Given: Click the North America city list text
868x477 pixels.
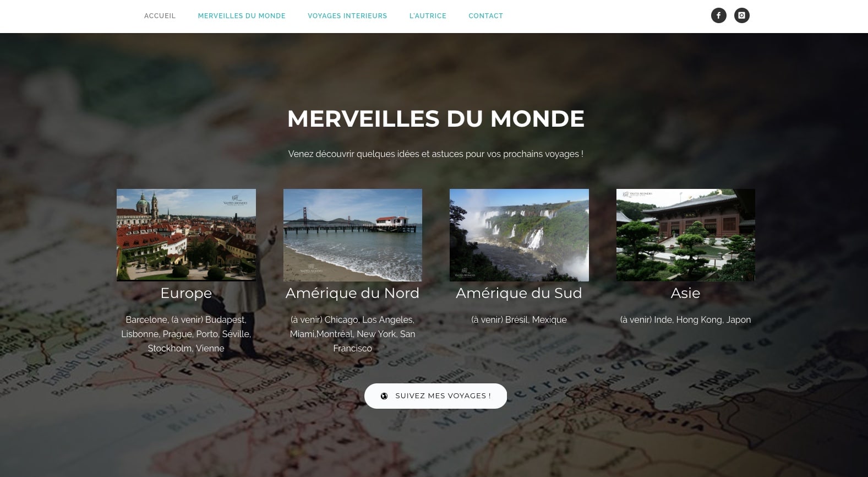Looking at the screenshot, I should click(352, 334).
